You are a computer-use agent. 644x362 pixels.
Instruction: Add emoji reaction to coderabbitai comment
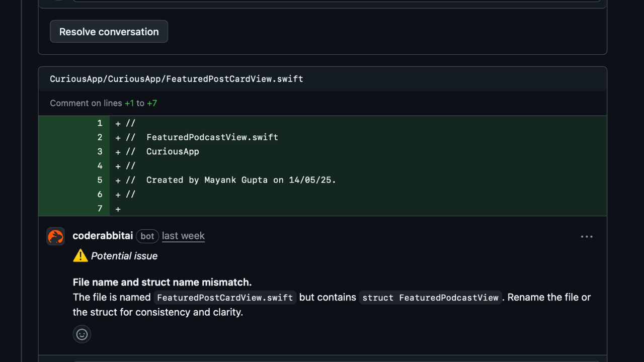click(82, 334)
